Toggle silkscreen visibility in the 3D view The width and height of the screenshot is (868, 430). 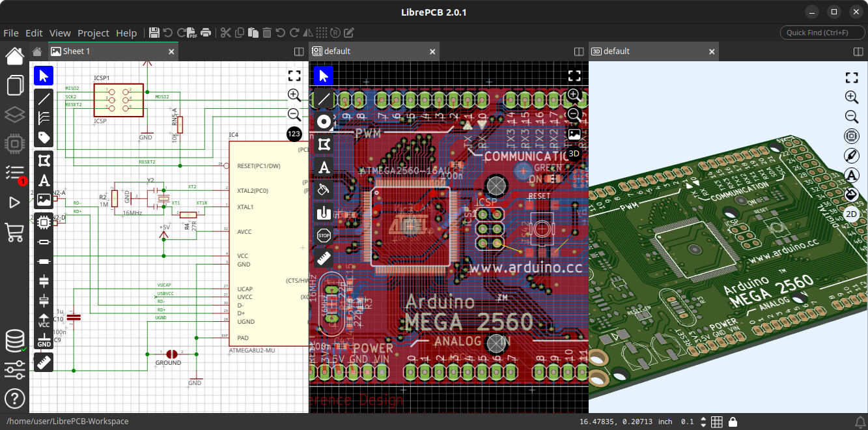point(851,175)
